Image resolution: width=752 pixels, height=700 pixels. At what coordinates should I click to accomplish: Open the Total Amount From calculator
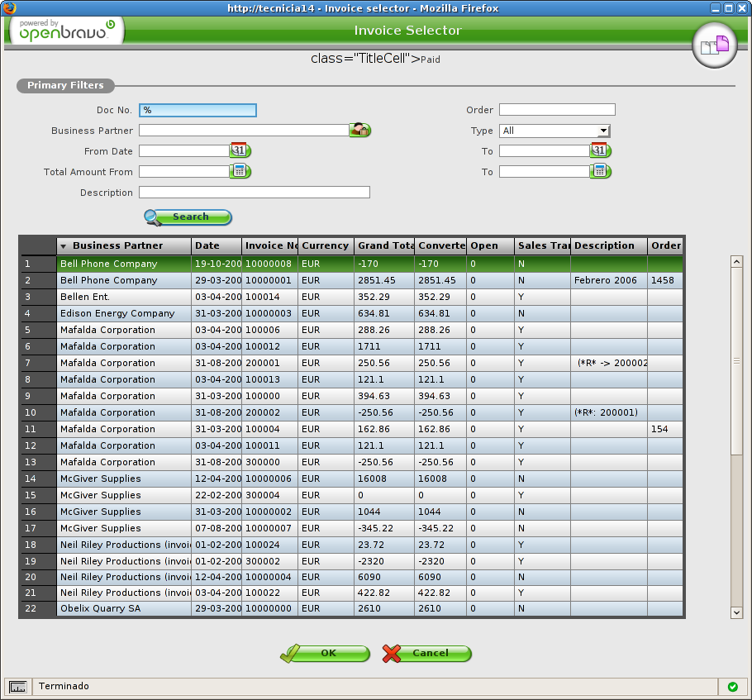pos(240,171)
